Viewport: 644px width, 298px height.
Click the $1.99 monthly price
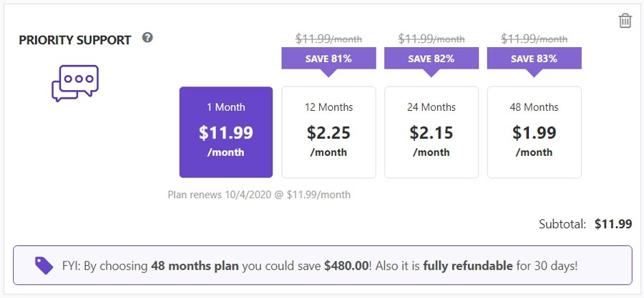[535, 133]
